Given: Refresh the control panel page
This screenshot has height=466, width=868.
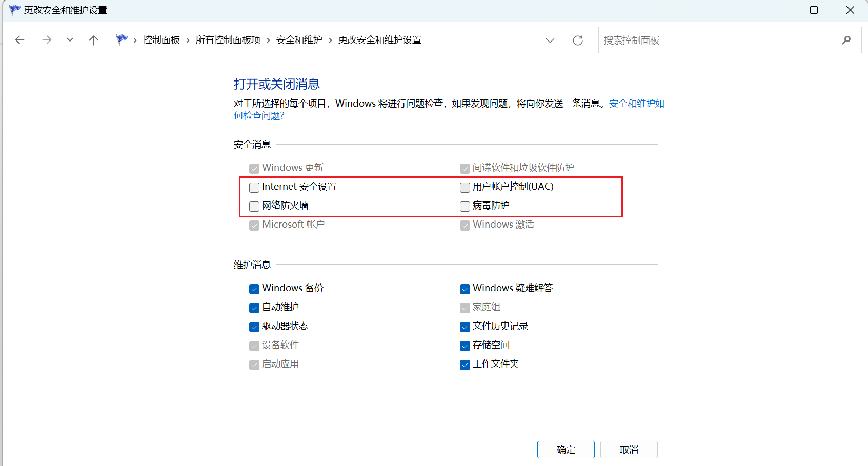Looking at the screenshot, I should [578, 40].
